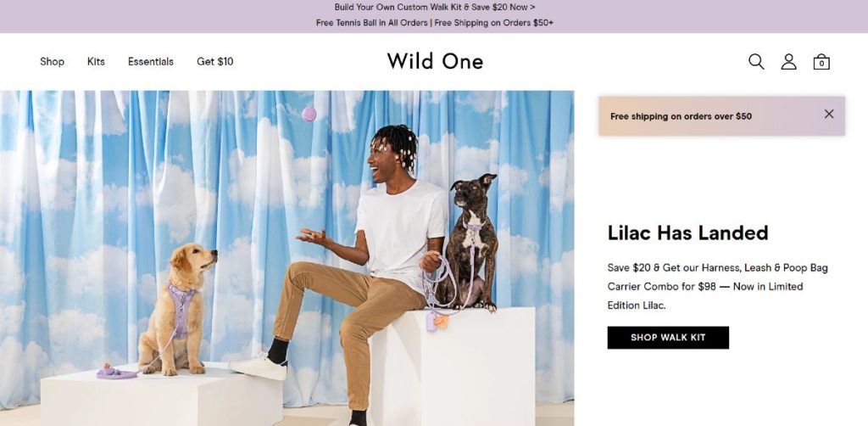Click the Wild One logo
Image resolution: width=868 pixels, height=426 pixels.
click(x=435, y=61)
